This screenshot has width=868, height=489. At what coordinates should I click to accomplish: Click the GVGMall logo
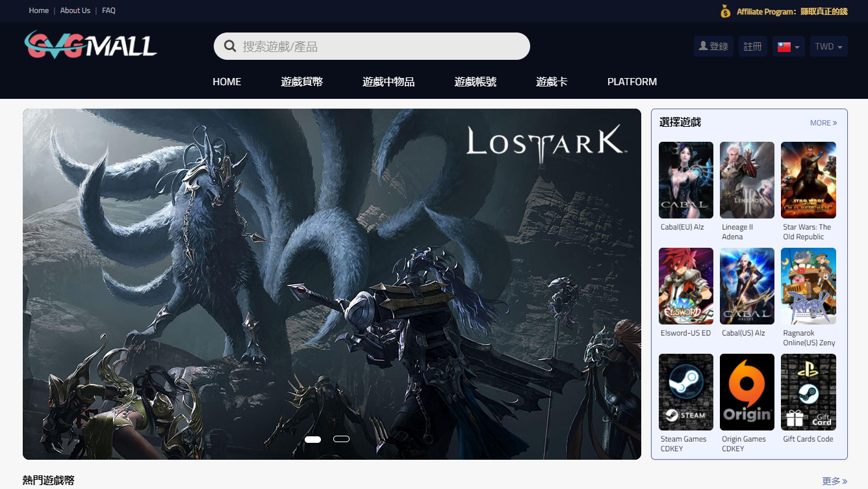tap(90, 45)
